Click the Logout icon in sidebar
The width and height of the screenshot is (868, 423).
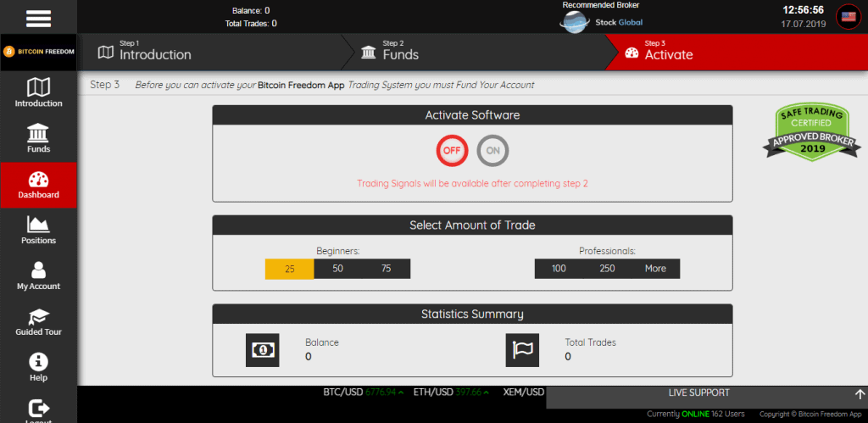[x=39, y=409]
